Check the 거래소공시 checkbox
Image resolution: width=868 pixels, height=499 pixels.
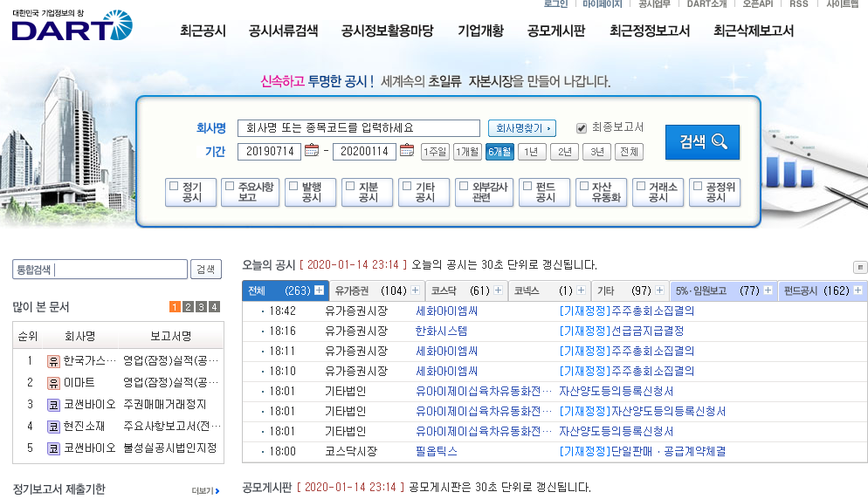pos(641,187)
